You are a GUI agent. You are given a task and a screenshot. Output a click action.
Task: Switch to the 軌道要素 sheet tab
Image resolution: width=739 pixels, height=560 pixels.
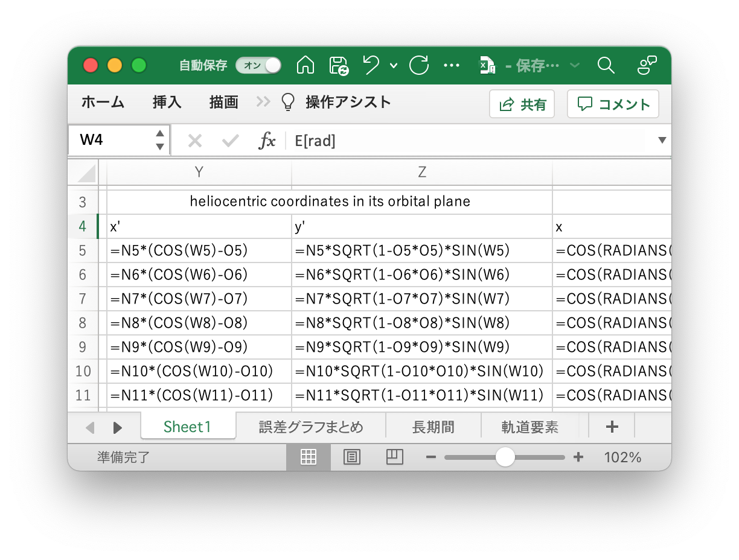[x=529, y=427]
